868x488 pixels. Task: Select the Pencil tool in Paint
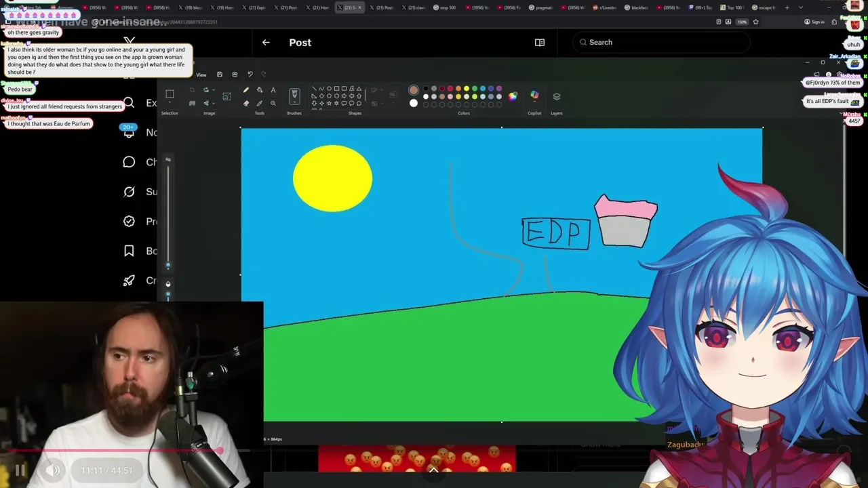[246, 90]
